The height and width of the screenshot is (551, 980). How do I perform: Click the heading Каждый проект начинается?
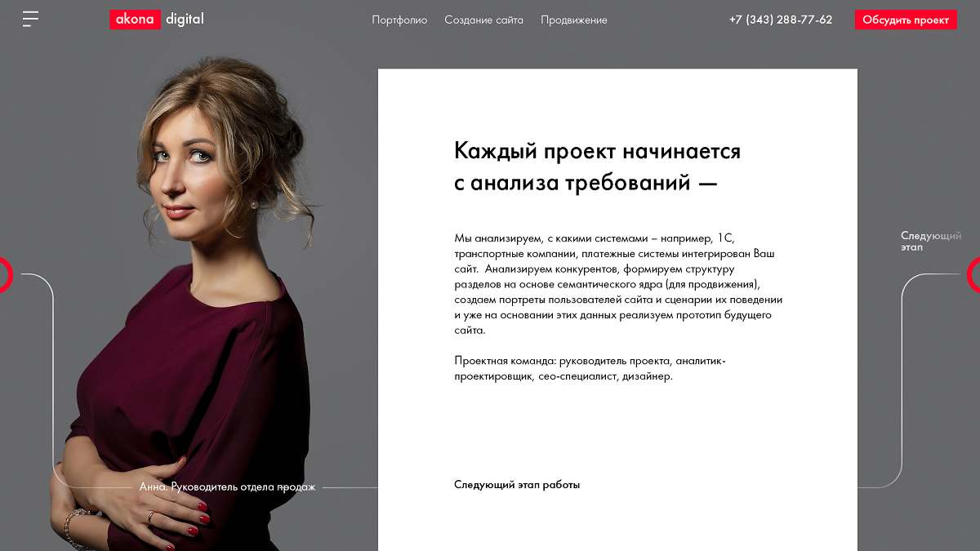click(x=597, y=151)
